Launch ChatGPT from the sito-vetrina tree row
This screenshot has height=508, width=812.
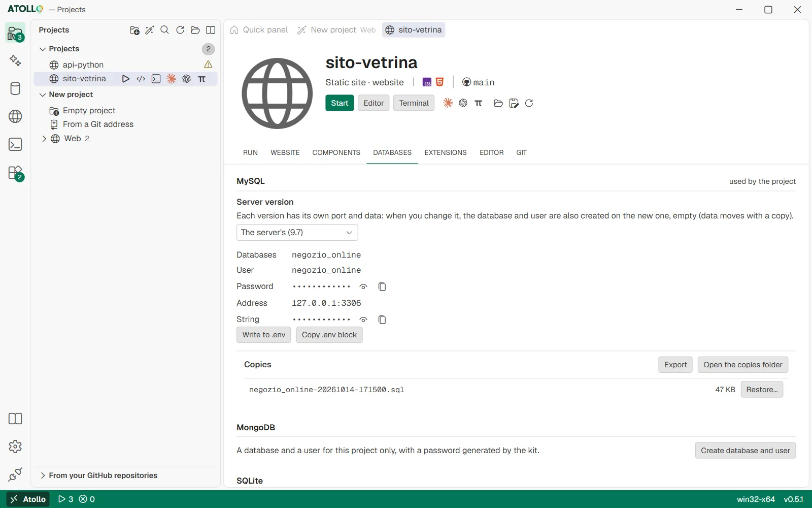[x=187, y=79]
